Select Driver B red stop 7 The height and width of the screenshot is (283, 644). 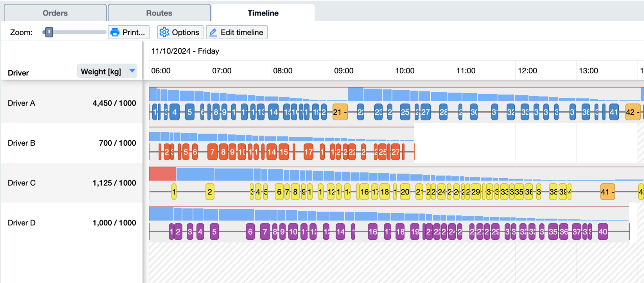[x=212, y=152]
